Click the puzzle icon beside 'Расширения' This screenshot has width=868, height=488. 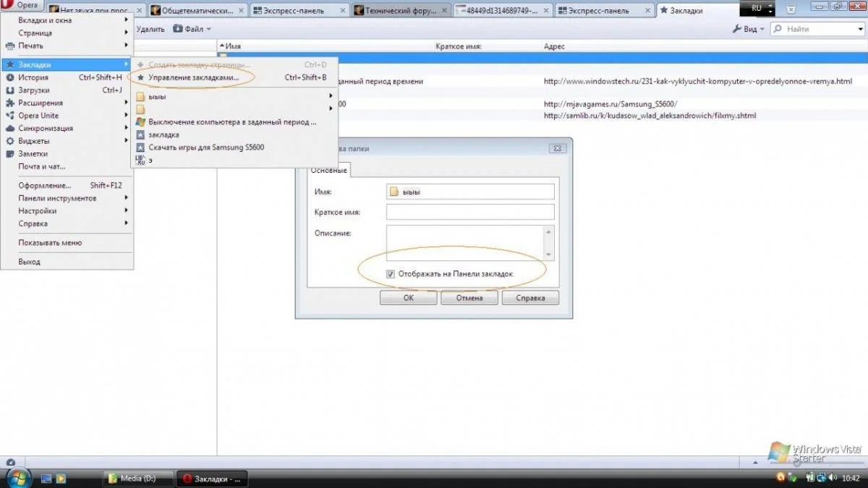pos(10,103)
